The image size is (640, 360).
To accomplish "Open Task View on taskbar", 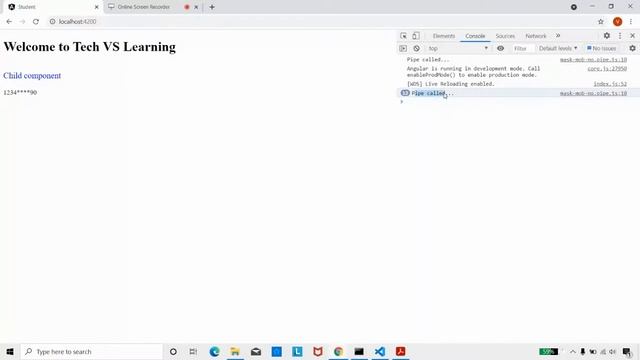I will (193, 351).
